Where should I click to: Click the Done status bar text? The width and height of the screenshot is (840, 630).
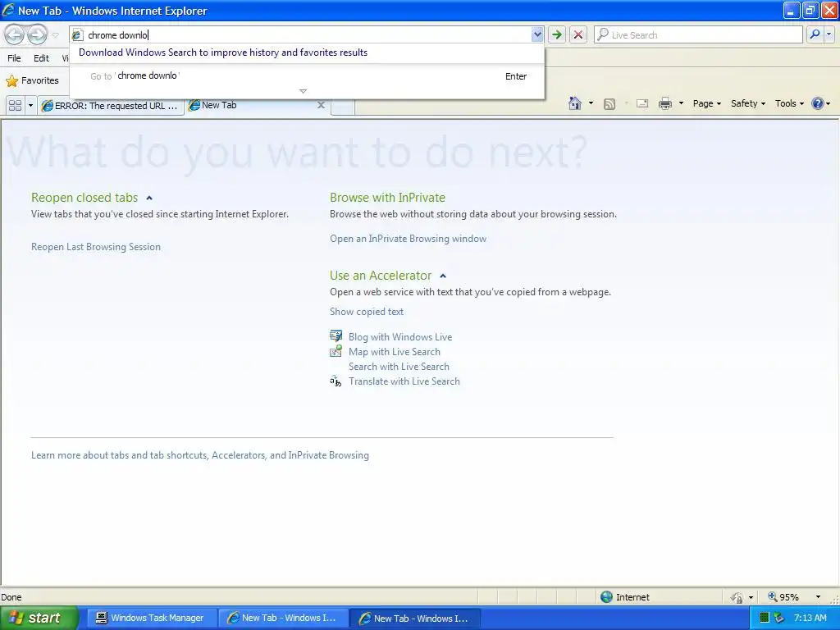11,597
